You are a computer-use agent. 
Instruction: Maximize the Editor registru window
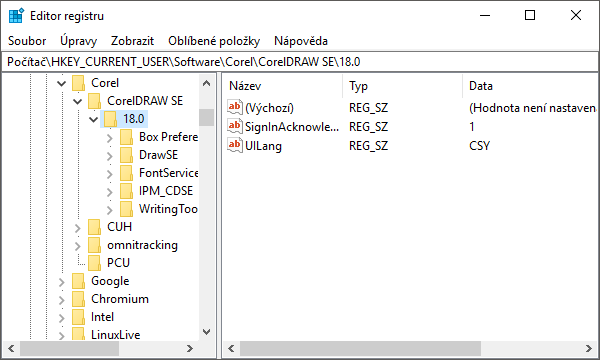530,15
